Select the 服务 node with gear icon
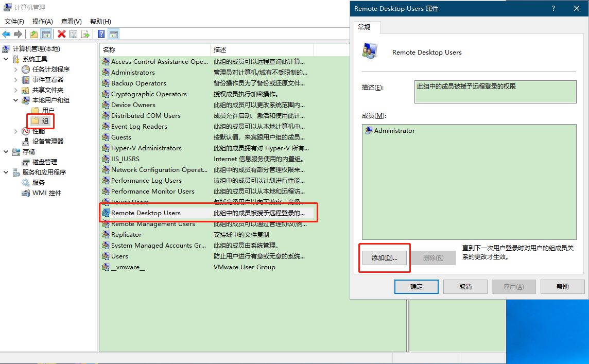Image resolution: width=589 pixels, height=364 pixels. tap(38, 182)
